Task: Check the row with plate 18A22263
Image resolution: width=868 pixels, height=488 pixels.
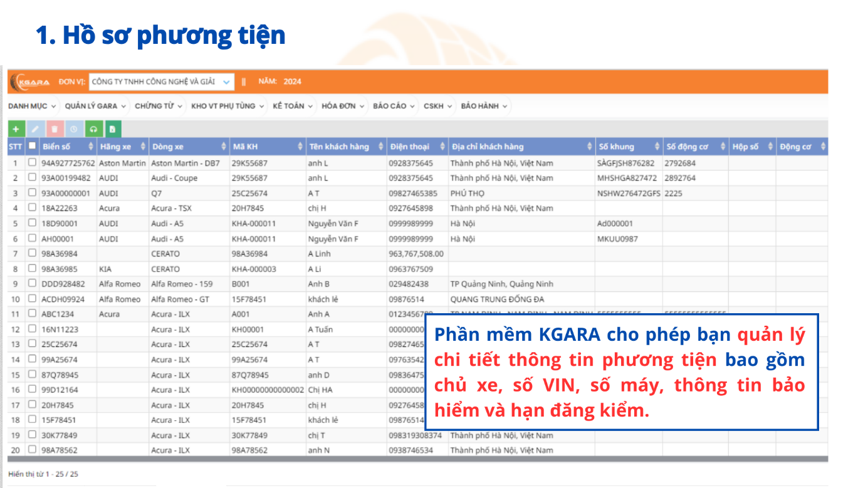Action: pyautogui.click(x=32, y=208)
